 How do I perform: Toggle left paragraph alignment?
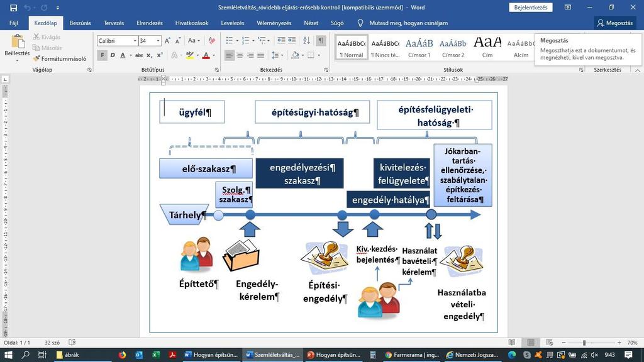230,55
